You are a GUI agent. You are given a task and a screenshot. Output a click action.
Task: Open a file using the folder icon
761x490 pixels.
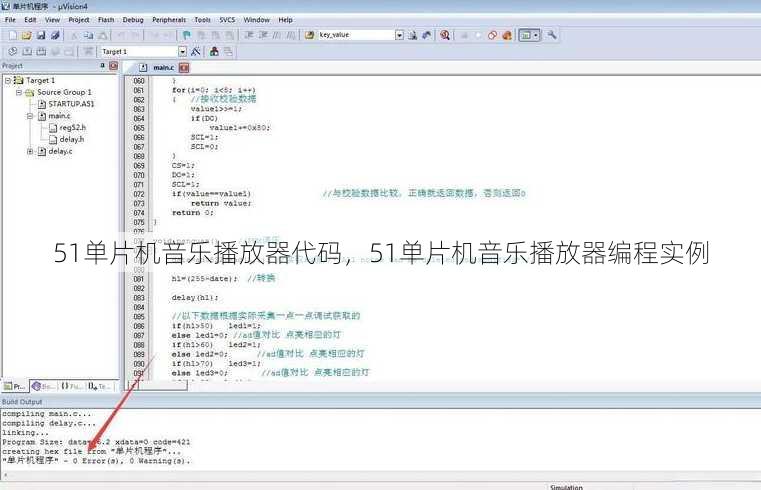tap(27, 35)
